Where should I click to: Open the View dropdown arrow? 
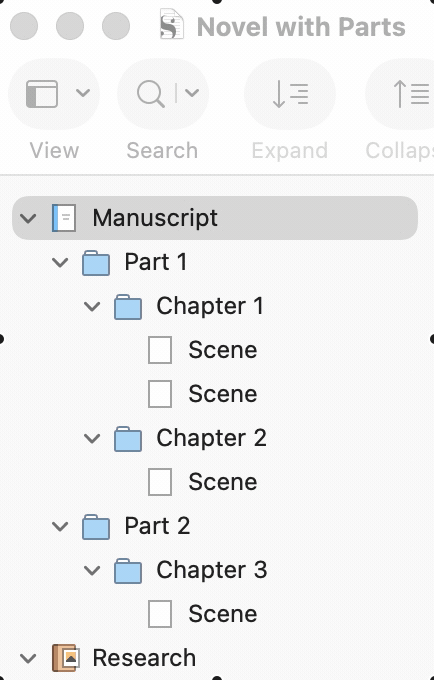tap(83, 92)
